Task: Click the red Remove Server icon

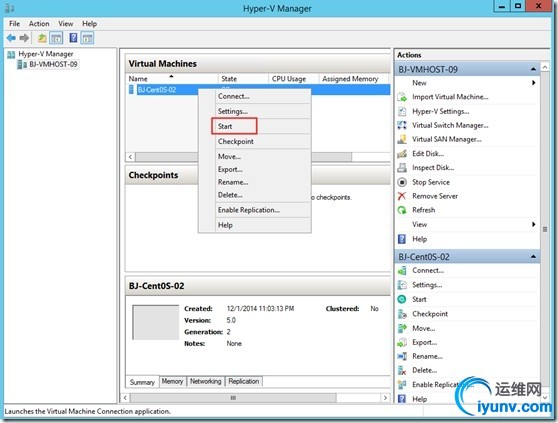Action: pyautogui.click(x=402, y=196)
